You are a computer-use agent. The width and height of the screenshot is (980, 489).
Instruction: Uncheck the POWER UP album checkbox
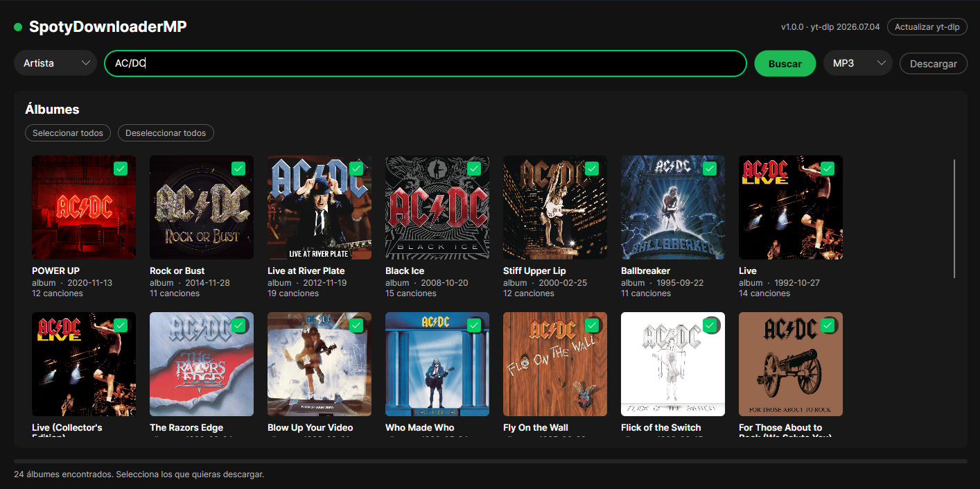(x=121, y=169)
